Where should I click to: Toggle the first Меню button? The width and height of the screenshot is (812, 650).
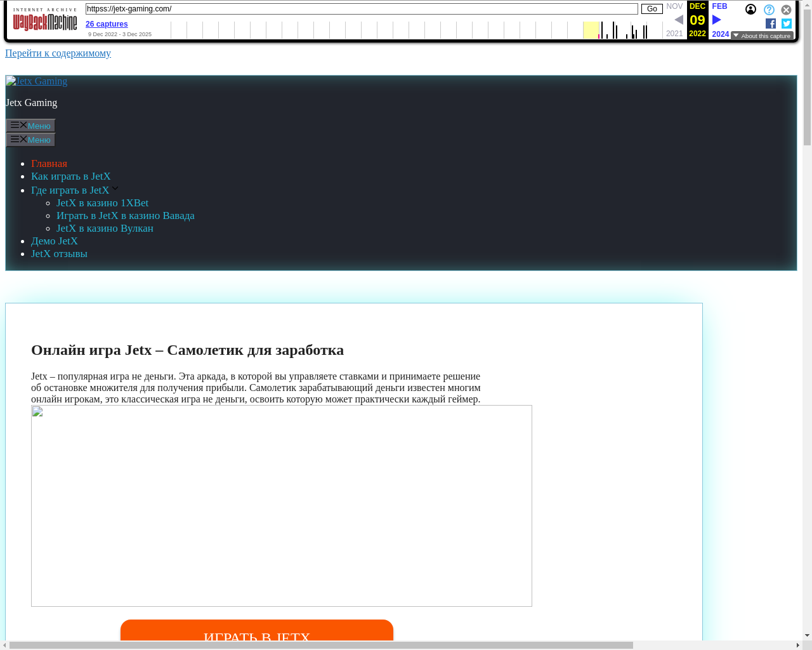pos(30,126)
